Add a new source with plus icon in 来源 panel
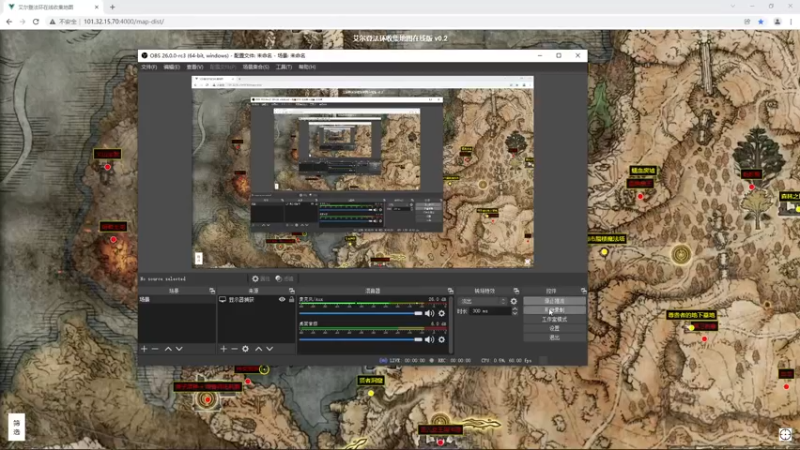Image resolution: width=800 pixels, height=450 pixels. (x=223, y=349)
